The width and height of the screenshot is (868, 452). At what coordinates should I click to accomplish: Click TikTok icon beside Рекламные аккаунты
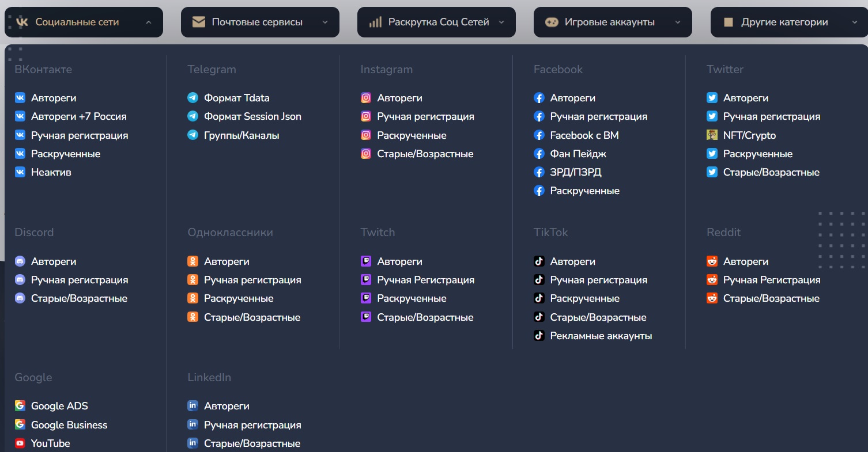tap(539, 336)
